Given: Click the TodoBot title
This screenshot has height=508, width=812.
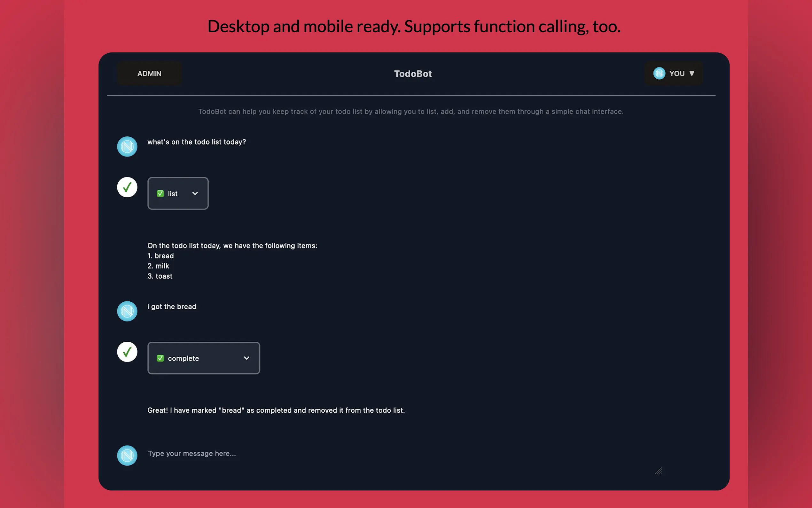Looking at the screenshot, I should coord(412,74).
